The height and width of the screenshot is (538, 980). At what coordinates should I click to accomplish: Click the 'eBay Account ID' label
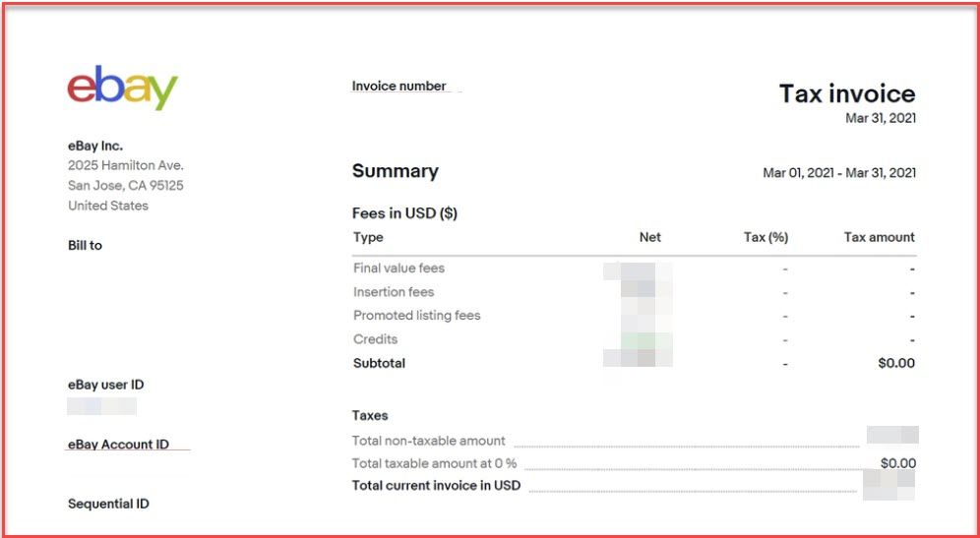(118, 445)
